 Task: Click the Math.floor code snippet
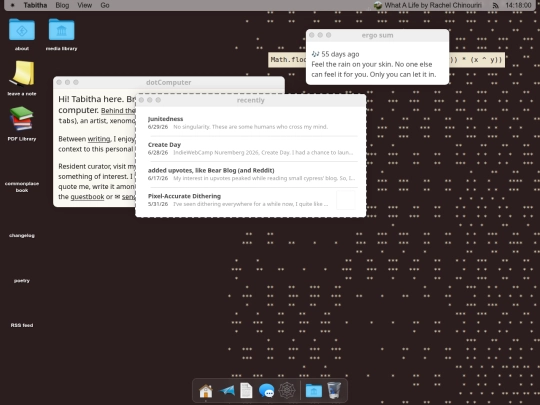tap(287, 60)
